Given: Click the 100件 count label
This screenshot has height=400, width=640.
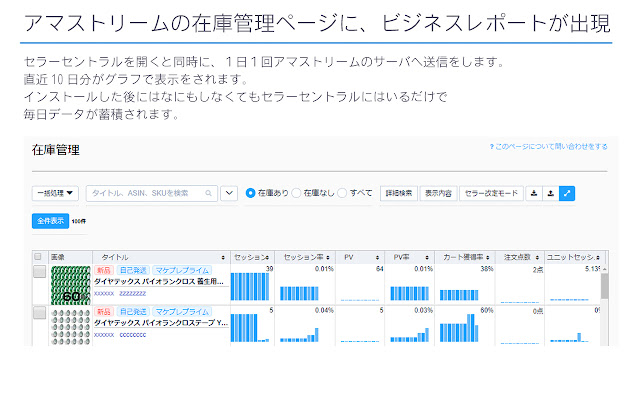Looking at the screenshot, I should pos(79,221).
